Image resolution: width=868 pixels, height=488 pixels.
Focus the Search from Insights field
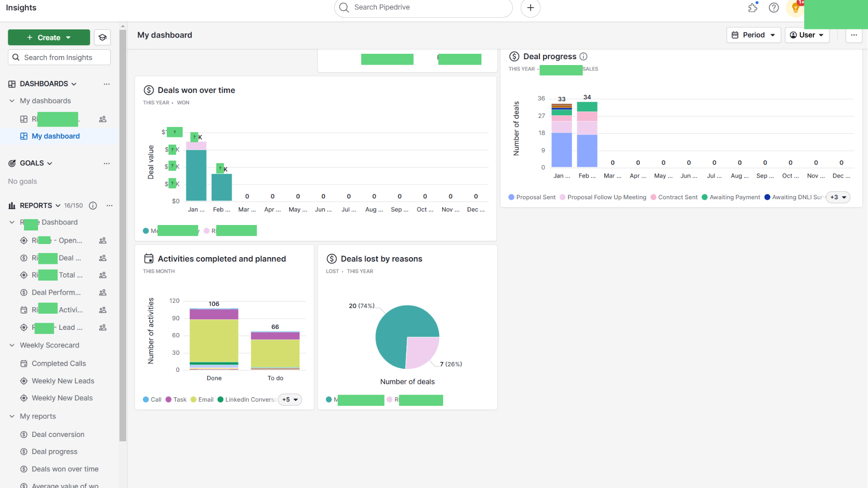click(59, 57)
